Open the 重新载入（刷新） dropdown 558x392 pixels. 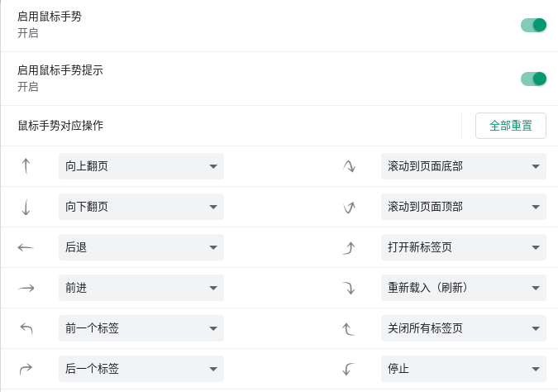[463, 288]
